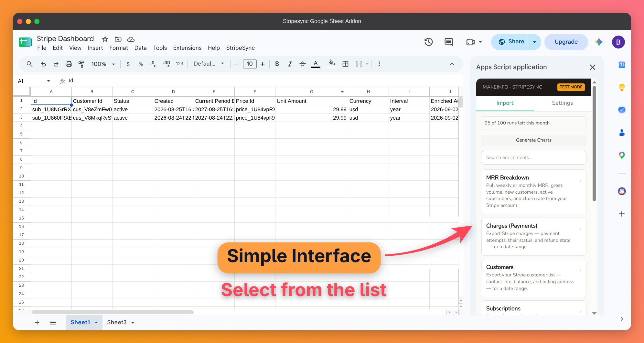The width and height of the screenshot is (644, 343).
Task: Apply percent format
Action: tap(141, 64)
